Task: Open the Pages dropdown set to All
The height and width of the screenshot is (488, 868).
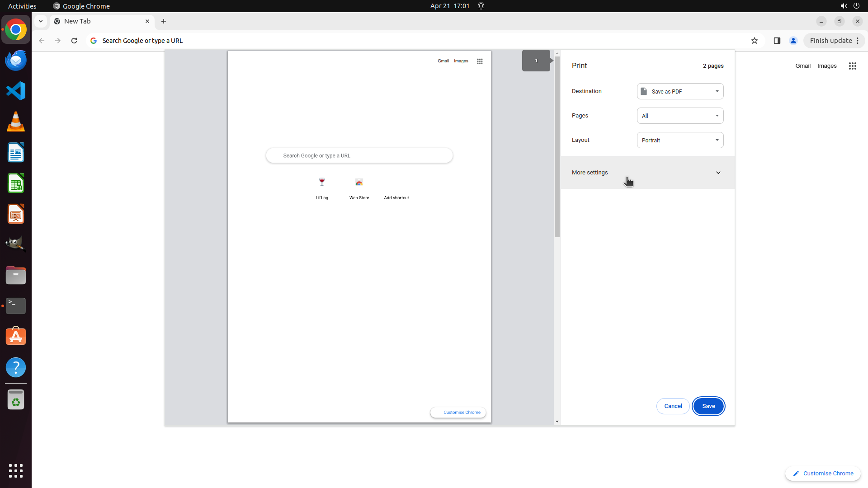Action: [680, 116]
